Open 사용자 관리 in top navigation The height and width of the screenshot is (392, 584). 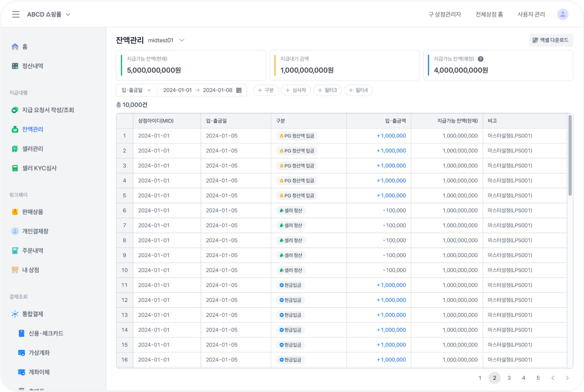pos(531,14)
